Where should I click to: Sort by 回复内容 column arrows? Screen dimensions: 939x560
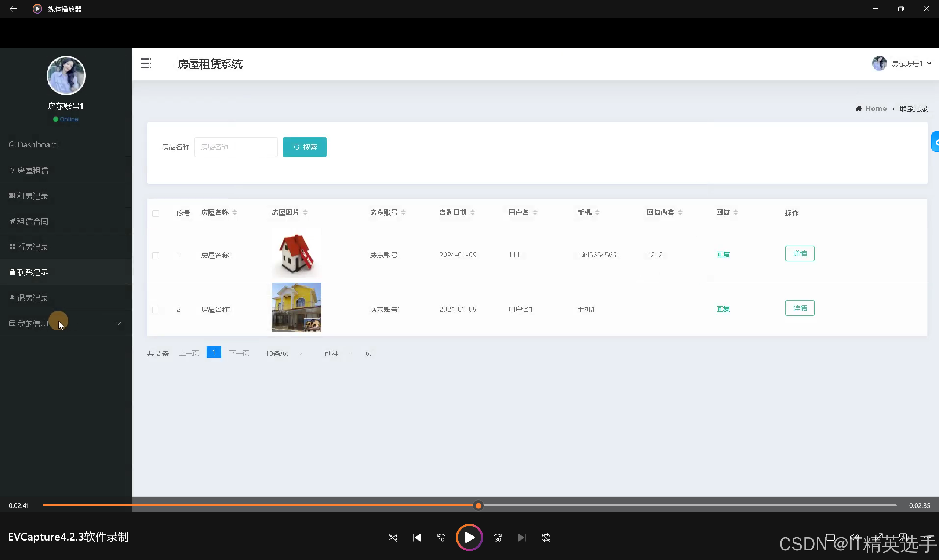[680, 213]
